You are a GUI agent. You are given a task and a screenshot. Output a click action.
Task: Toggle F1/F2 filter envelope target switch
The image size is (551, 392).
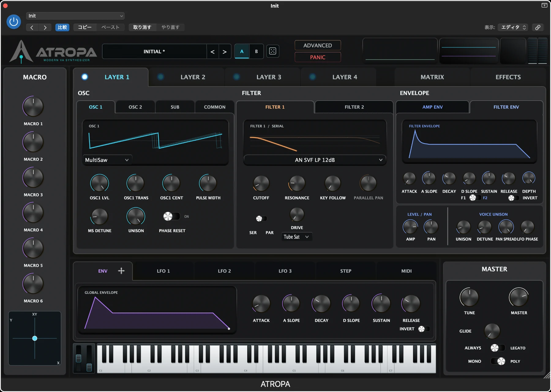tap(475, 198)
